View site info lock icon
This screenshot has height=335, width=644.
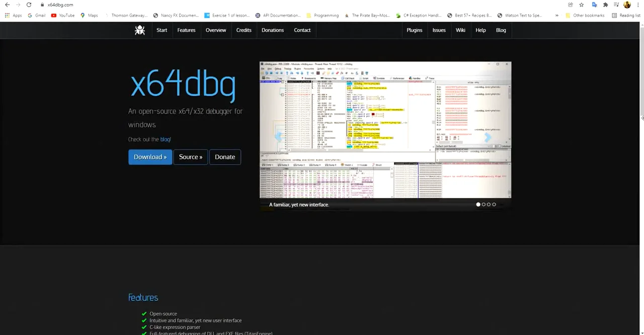(43, 5)
